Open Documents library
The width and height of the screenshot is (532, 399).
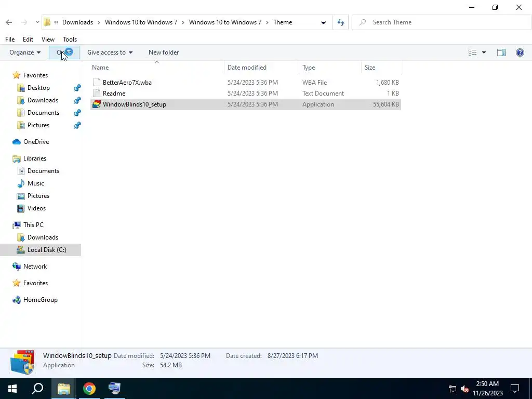pyautogui.click(x=43, y=171)
